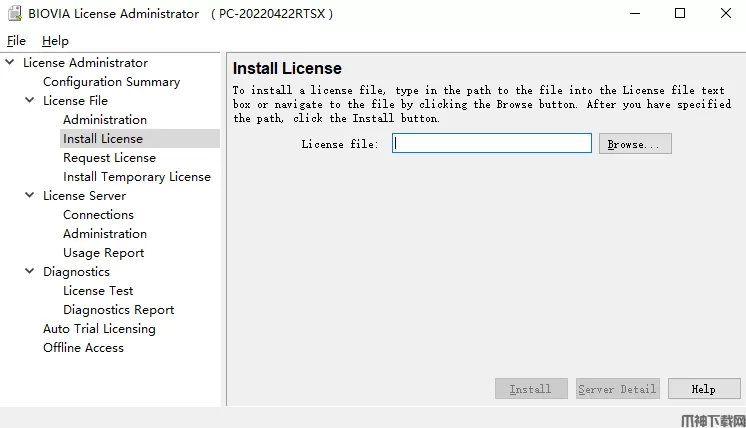746x428 pixels.
Task: Focus the License file text box
Action: [492, 144]
